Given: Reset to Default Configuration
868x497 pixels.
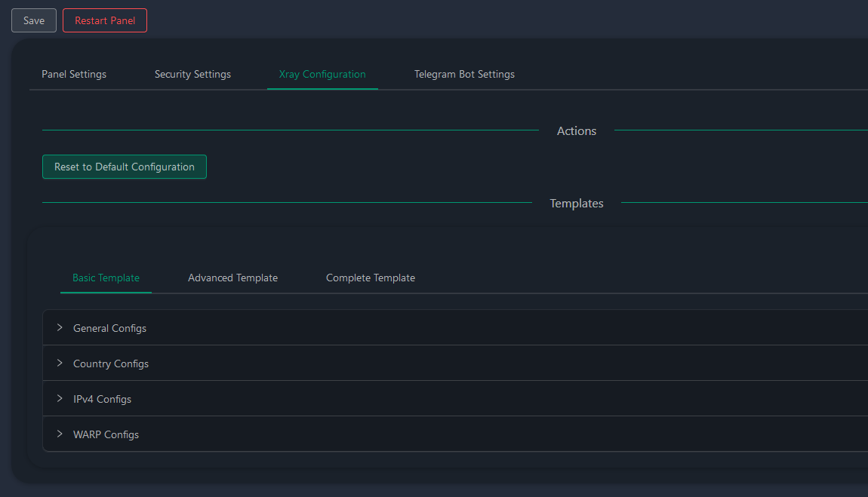Looking at the screenshot, I should (x=125, y=167).
